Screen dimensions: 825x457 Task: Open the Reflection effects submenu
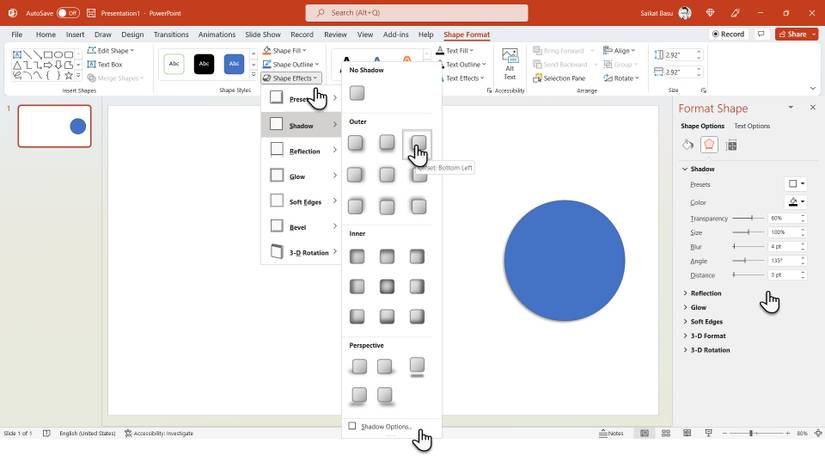[301, 150]
